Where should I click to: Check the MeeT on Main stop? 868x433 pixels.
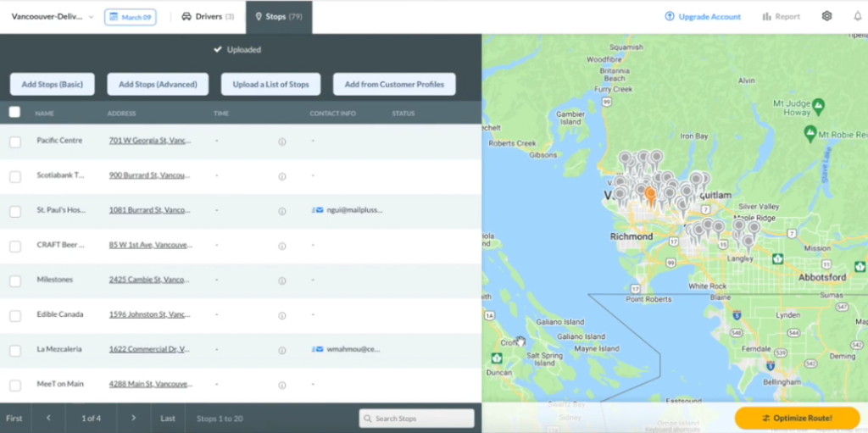pos(15,386)
